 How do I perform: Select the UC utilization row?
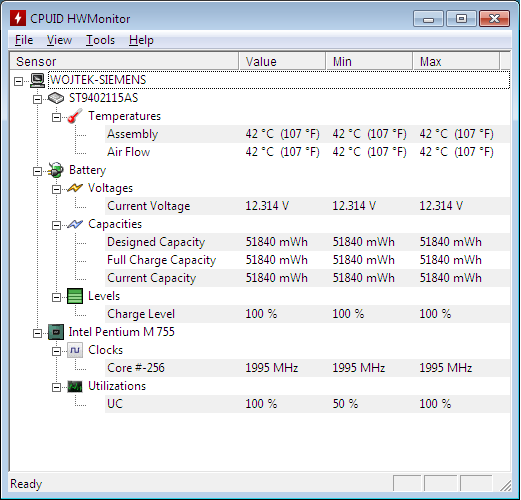coord(307,404)
